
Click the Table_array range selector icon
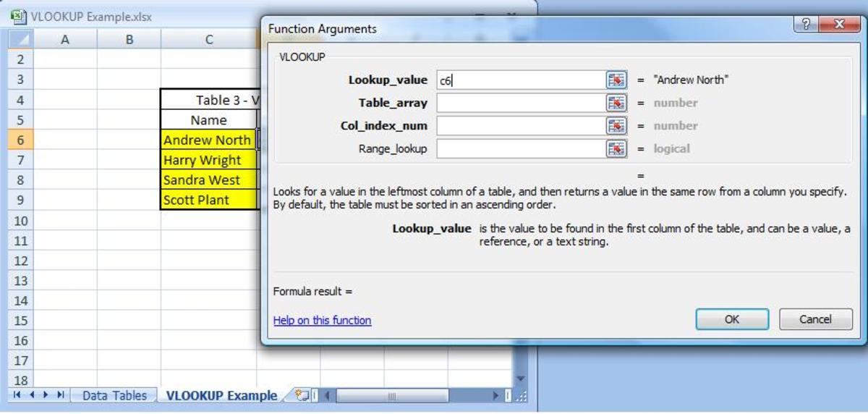coord(616,103)
